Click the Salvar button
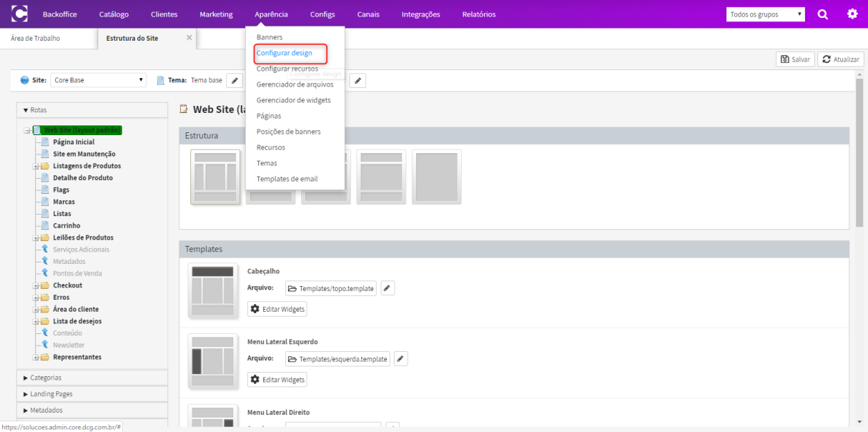This screenshot has width=868, height=432. tap(795, 59)
